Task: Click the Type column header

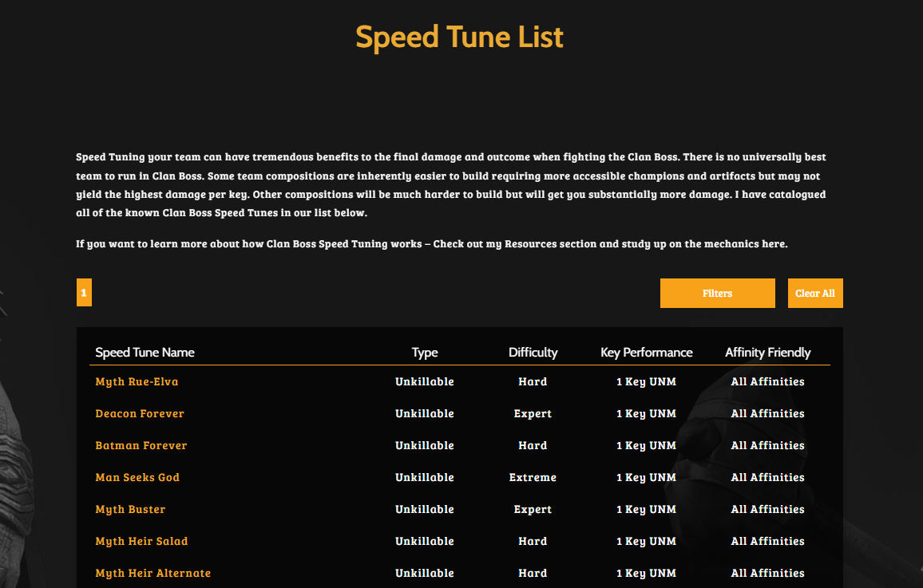Action: 425,352
